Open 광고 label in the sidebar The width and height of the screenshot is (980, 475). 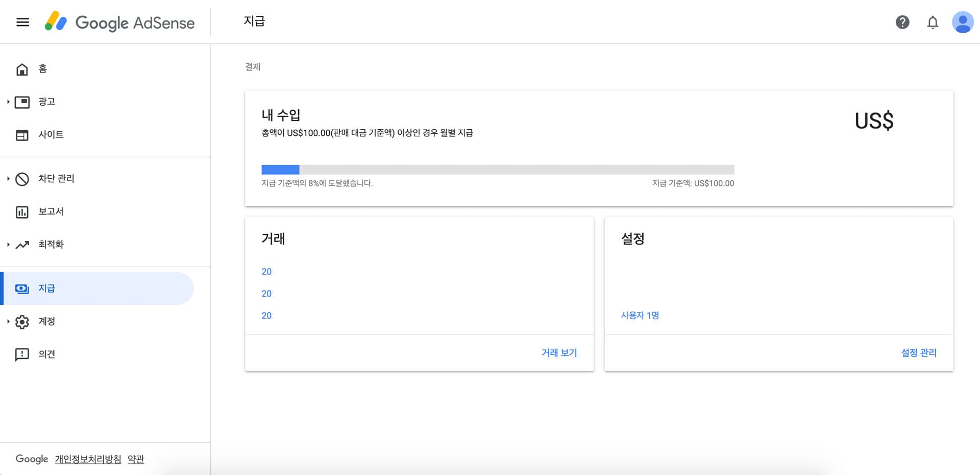[x=47, y=102]
